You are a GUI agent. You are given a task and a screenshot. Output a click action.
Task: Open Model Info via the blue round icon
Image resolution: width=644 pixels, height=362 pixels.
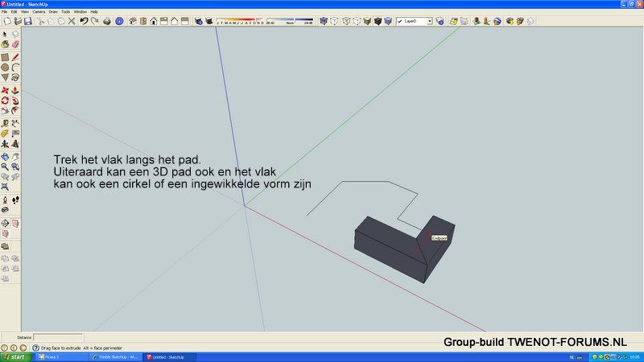coord(119,21)
